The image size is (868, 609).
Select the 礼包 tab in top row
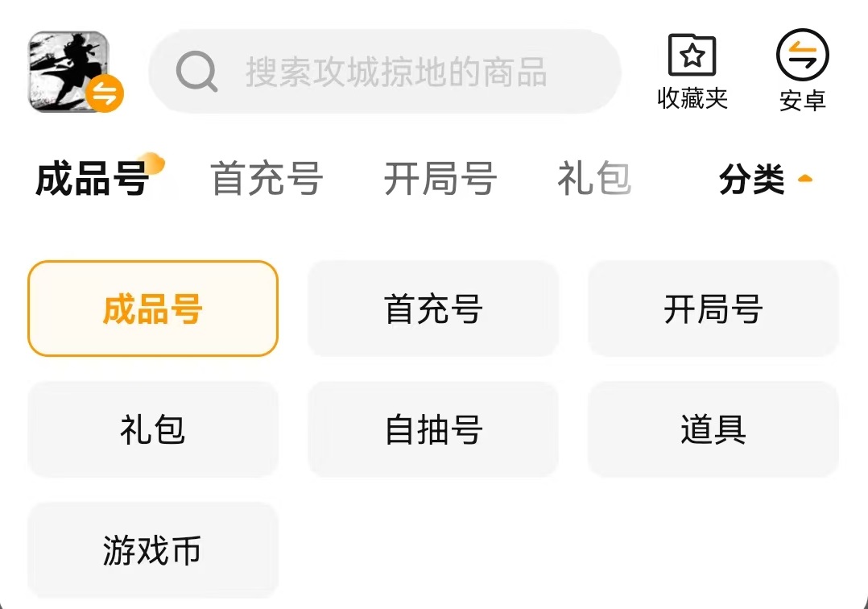pos(593,179)
